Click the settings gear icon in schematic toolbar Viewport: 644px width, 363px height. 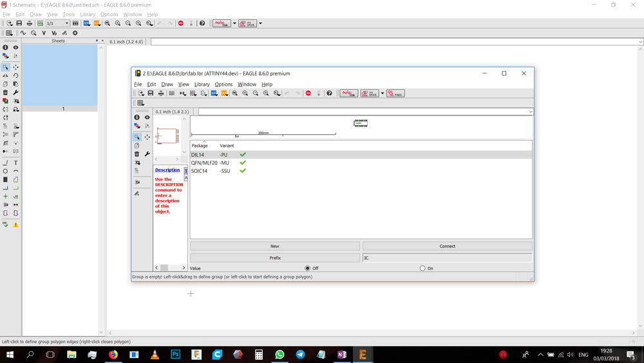point(75,33)
